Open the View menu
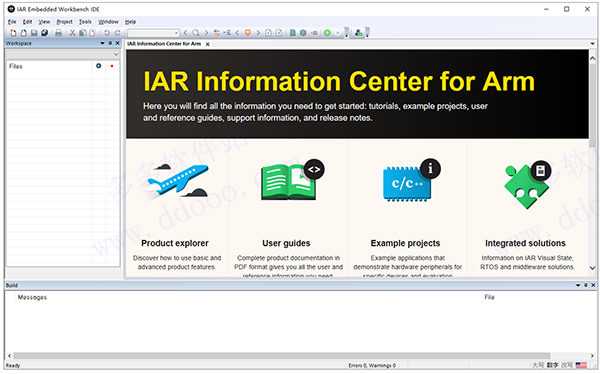The image size is (600, 374). 44,22
